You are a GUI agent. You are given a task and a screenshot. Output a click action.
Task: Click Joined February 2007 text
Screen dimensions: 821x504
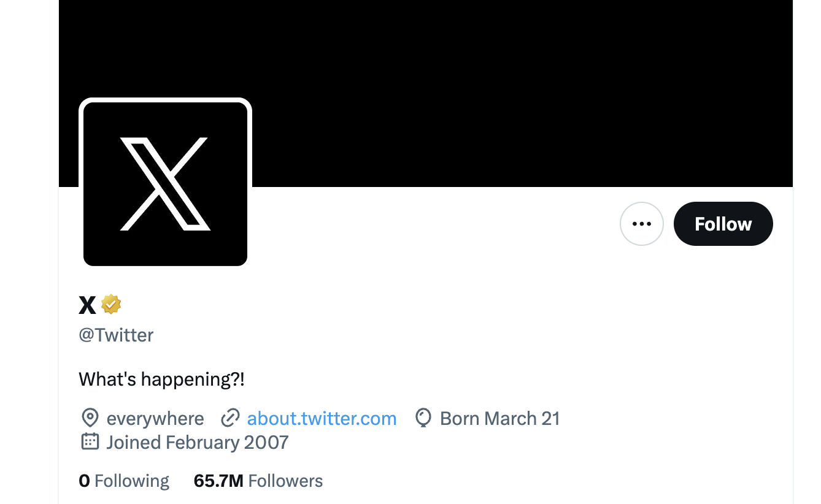click(197, 441)
